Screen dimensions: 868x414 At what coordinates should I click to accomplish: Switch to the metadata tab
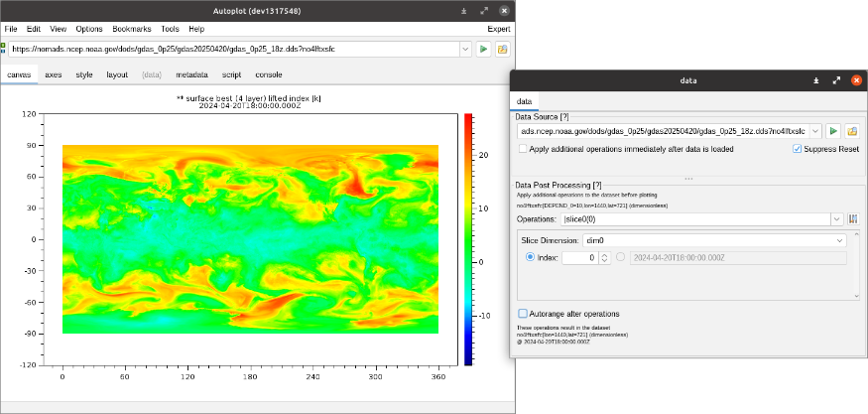pos(192,74)
